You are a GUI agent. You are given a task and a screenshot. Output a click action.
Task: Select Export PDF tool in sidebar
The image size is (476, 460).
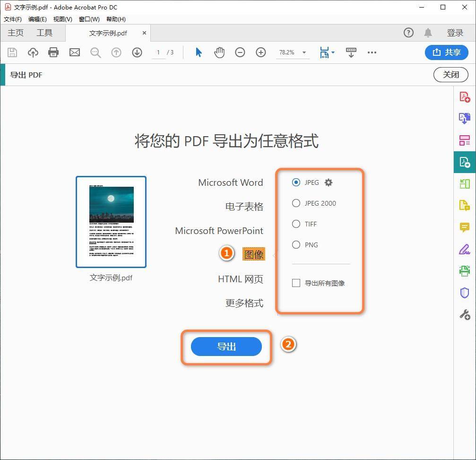465,162
